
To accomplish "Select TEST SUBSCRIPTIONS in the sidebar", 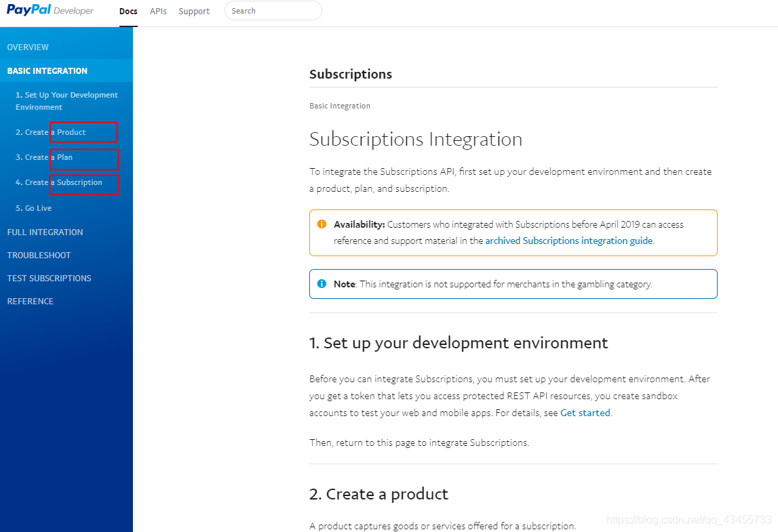I will (49, 278).
